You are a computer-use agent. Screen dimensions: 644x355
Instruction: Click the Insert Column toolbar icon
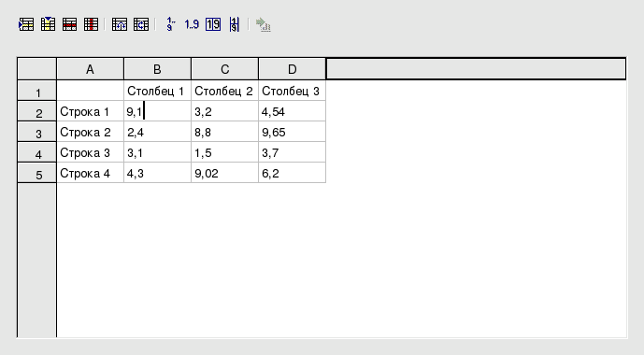pos(48,24)
